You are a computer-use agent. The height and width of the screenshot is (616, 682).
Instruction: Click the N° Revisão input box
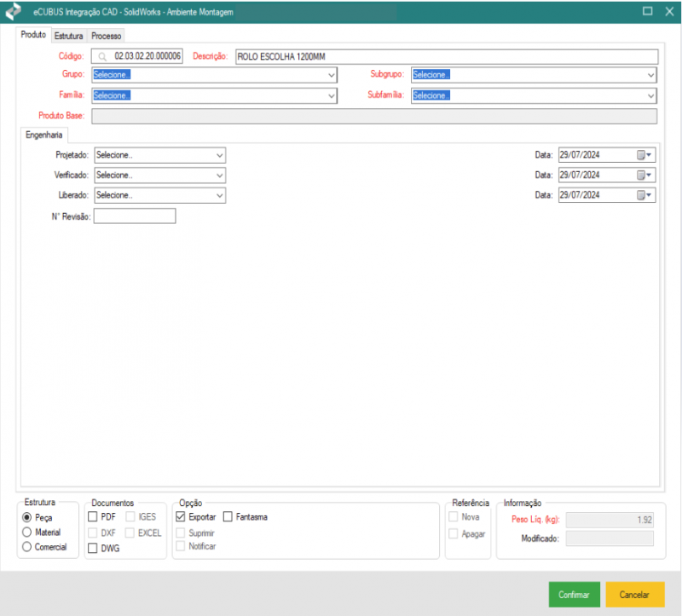click(x=135, y=216)
